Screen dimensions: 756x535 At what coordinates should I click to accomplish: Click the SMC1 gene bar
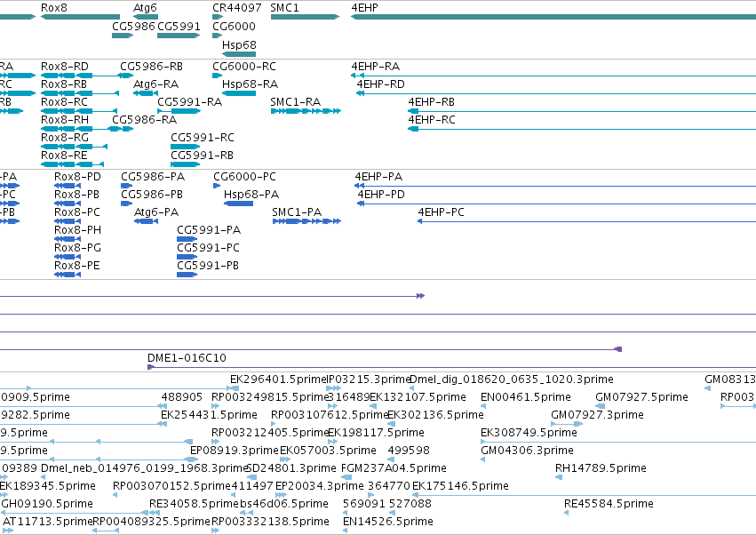click(x=306, y=17)
